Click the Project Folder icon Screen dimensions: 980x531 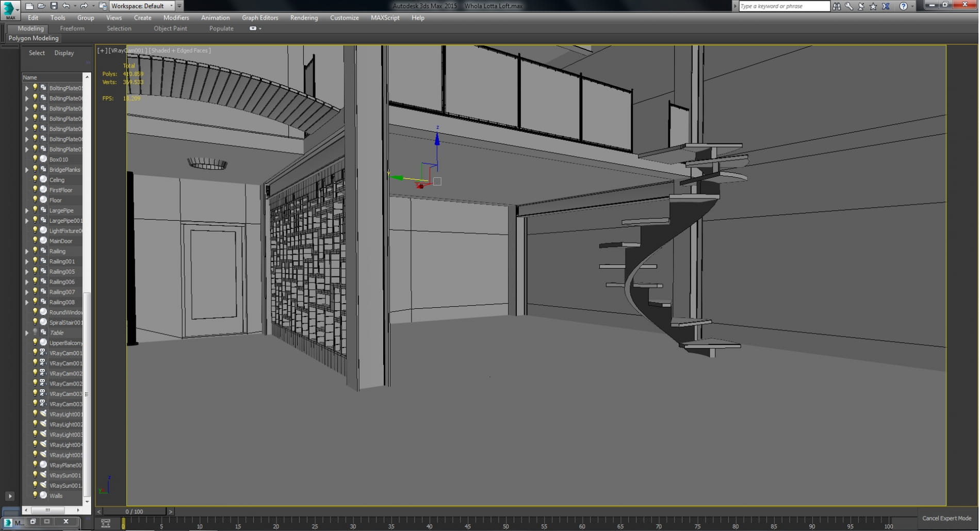click(103, 6)
